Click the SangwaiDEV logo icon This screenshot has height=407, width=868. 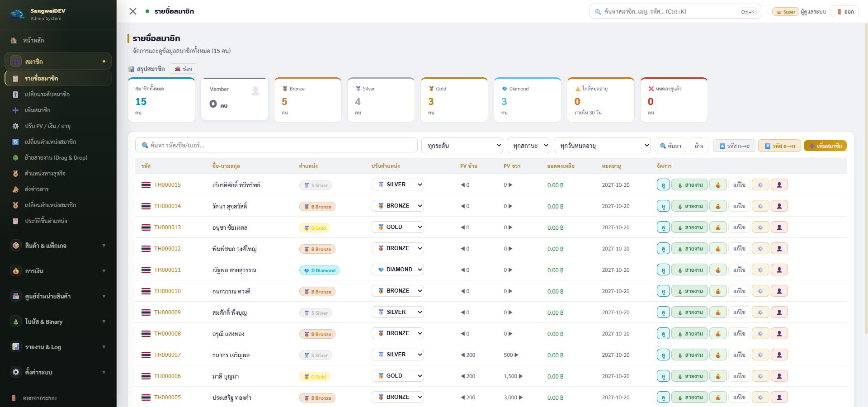pos(17,14)
